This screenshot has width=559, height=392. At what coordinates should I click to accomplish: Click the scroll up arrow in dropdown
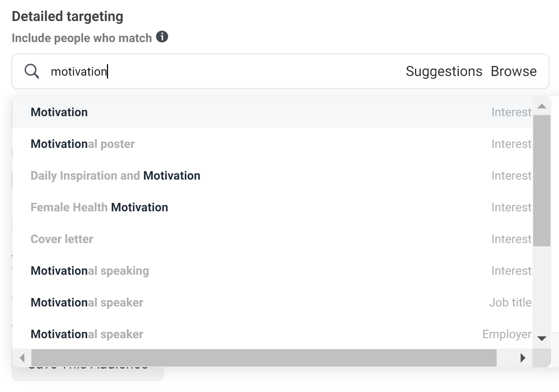[x=542, y=106]
